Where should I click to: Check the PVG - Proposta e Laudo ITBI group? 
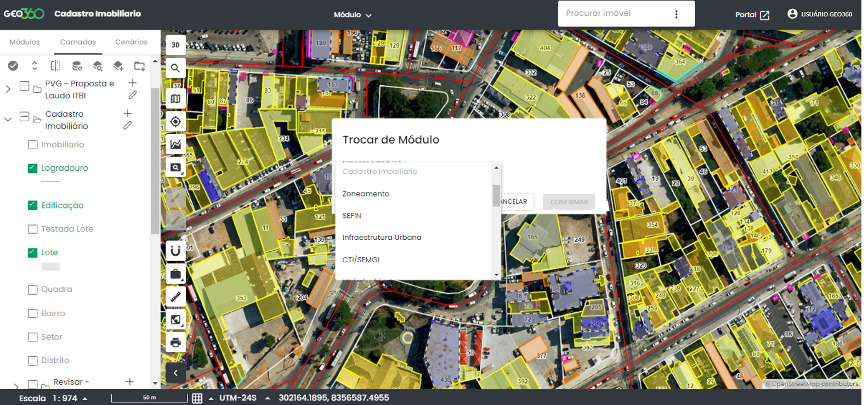click(x=24, y=86)
